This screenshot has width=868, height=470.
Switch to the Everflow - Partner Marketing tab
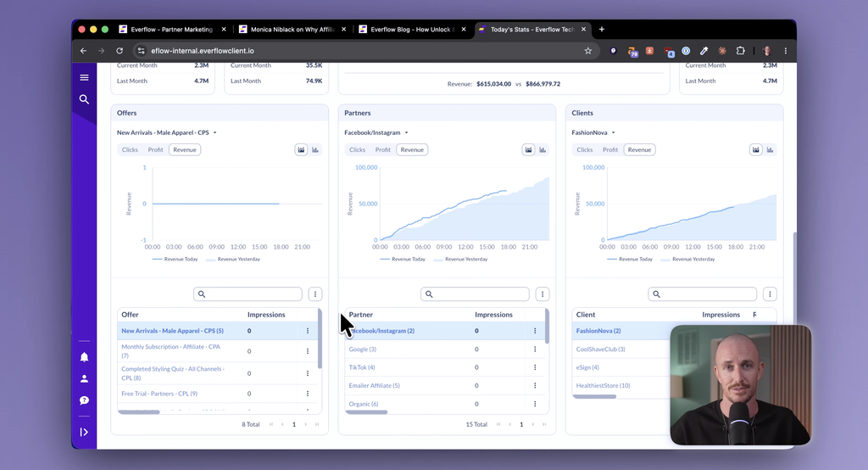point(171,30)
